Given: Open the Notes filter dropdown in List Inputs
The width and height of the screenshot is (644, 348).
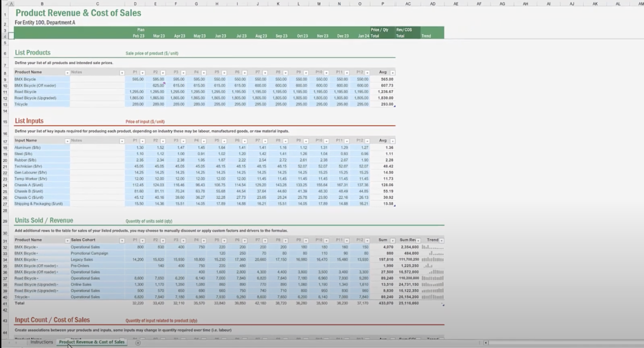Looking at the screenshot, I should [122, 141].
